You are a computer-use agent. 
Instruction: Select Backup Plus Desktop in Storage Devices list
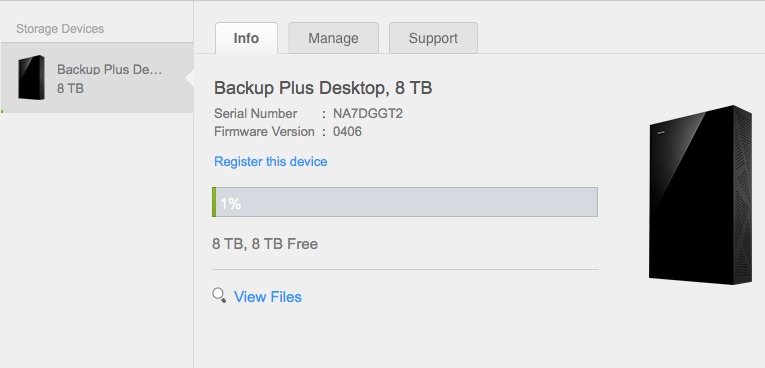click(97, 78)
